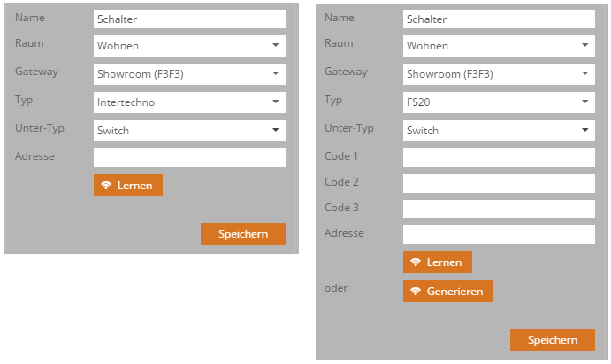The height and width of the screenshot is (364, 611).
Task: Expand the Unter-Typ dropdown in the Intertechno form
Action: [x=189, y=131]
